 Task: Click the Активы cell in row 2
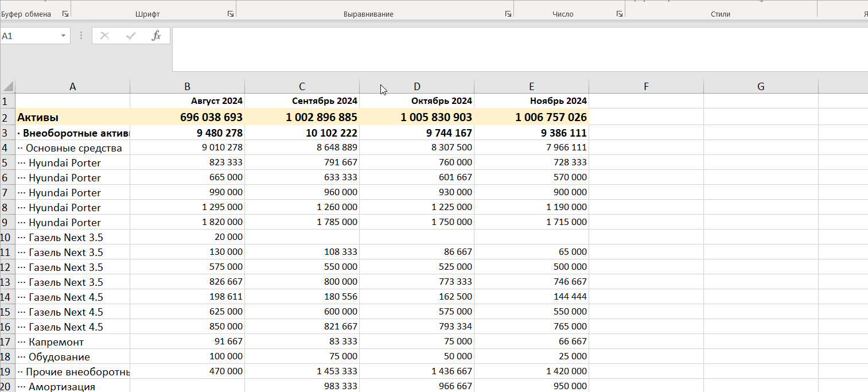click(73, 117)
